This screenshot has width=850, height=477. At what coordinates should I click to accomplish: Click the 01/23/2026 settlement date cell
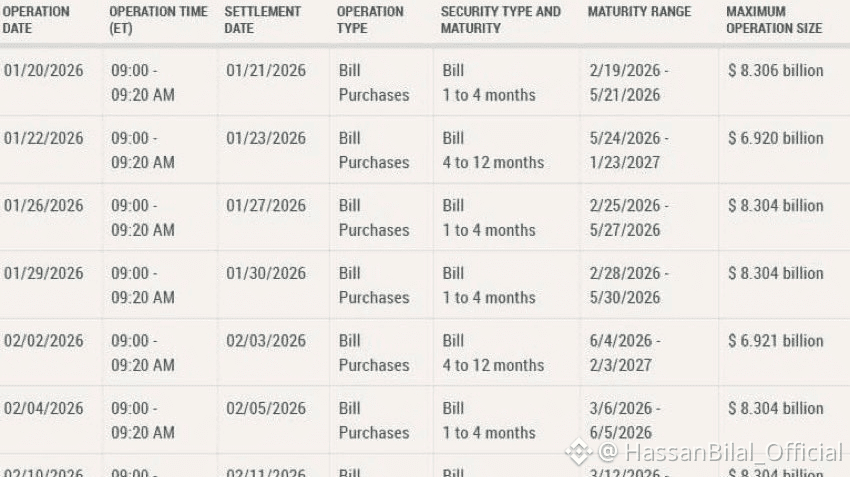[266, 138]
